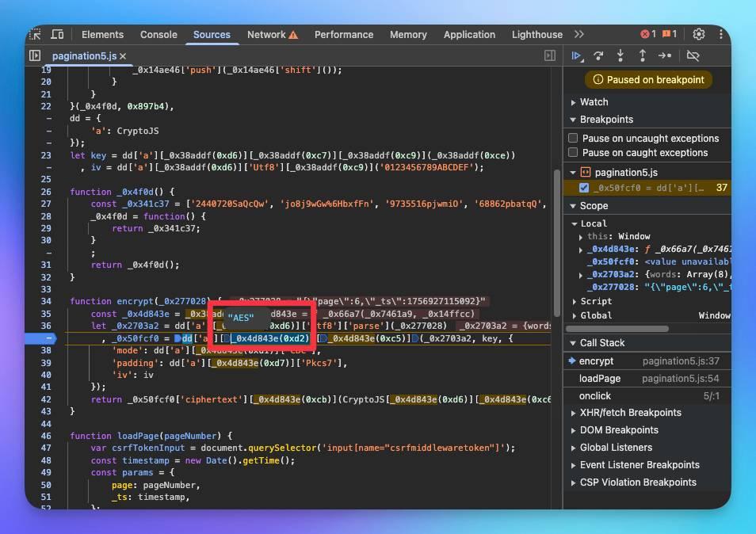Screen dimensions: 756x534
Task: Expand the _0x4d843e function variable
Action: tap(581, 250)
